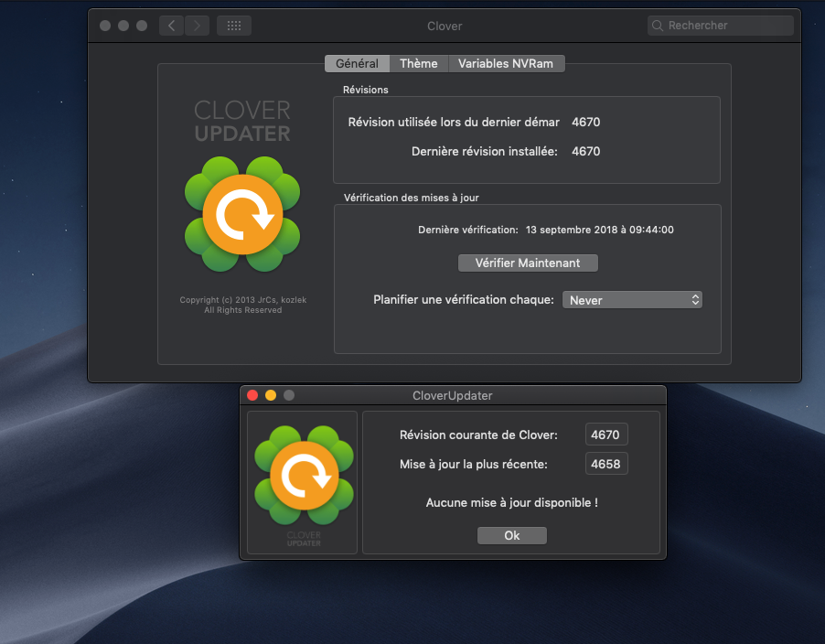This screenshot has height=644, width=825.
Task: Select the Général tab
Action: tap(358, 64)
